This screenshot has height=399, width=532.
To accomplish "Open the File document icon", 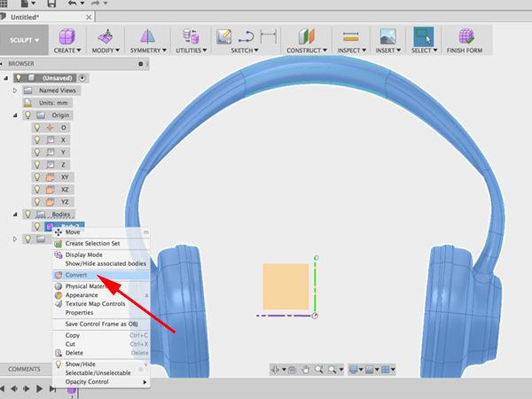I will [25, 3].
